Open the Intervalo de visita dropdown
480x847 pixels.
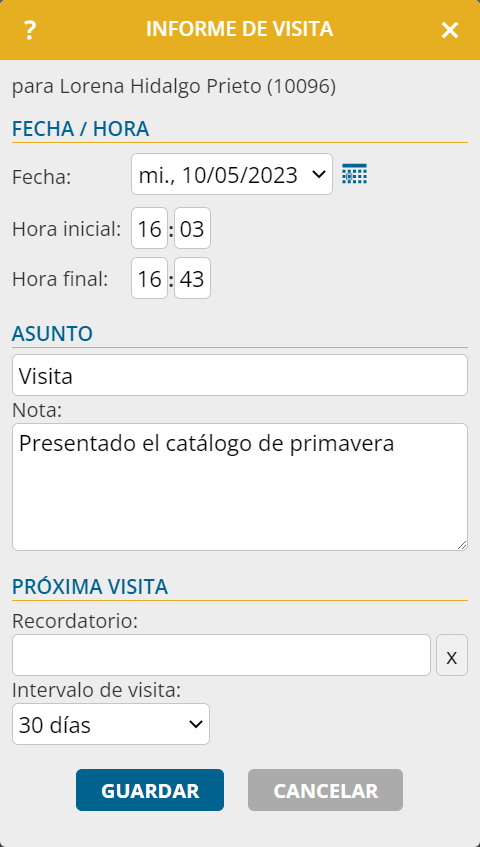(x=111, y=724)
